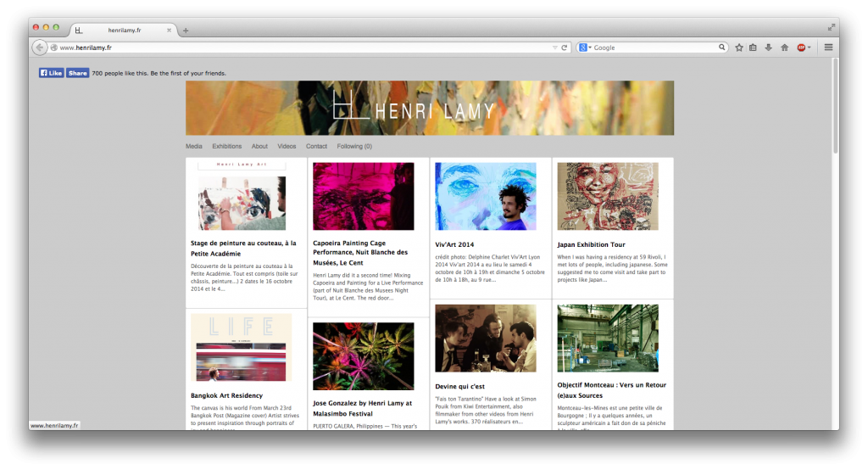Click the Facebook Share button
Viewport: 868px width, 470px height.
(77, 73)
